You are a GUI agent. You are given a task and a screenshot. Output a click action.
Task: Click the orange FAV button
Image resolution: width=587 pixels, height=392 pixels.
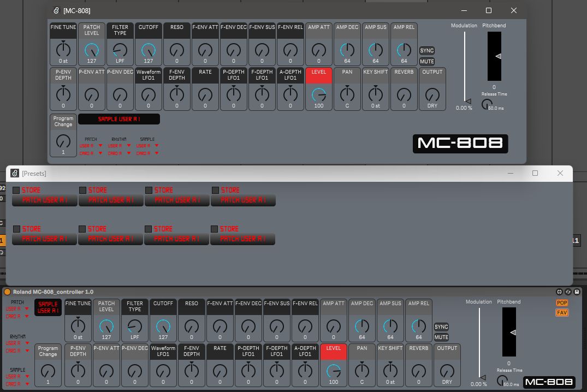click(561, 313)
